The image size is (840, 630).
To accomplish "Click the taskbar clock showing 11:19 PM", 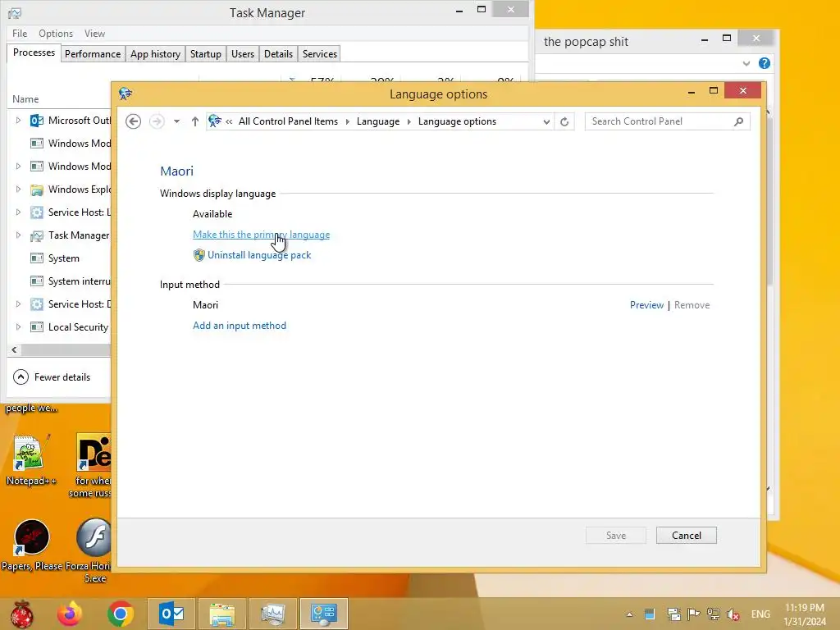I will click(x=805, y=614).
